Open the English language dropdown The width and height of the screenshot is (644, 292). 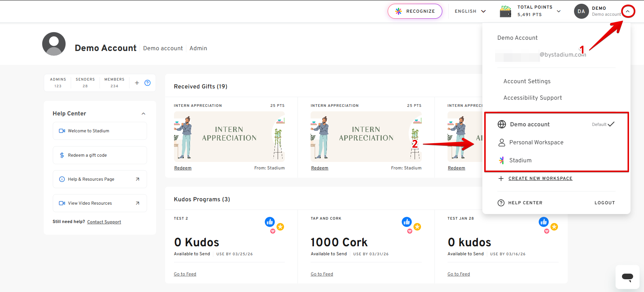pyautogui.click(x=470, y=11)
